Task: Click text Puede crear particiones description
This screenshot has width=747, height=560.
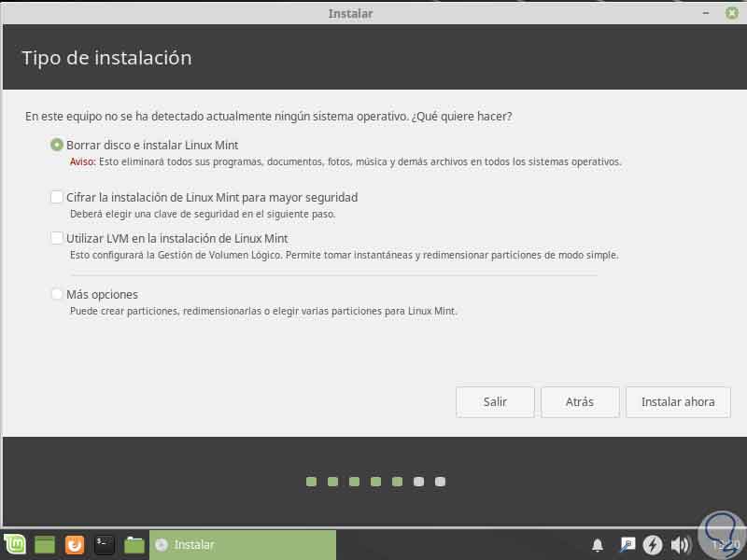Action: pos(263,311)
